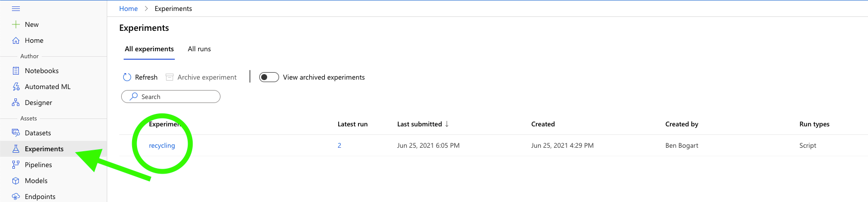Click the Models cube icon

click(16, 181)
